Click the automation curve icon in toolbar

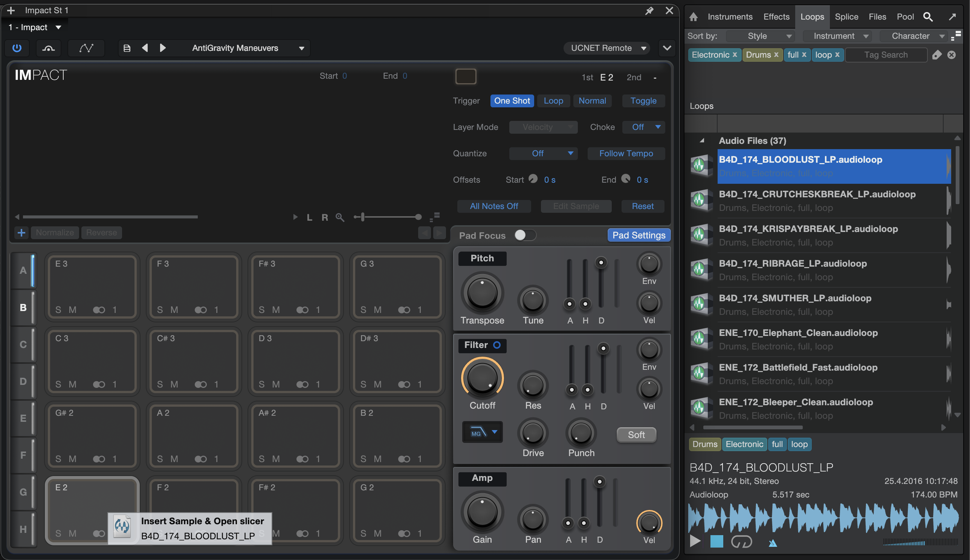[x=86, y=48]
